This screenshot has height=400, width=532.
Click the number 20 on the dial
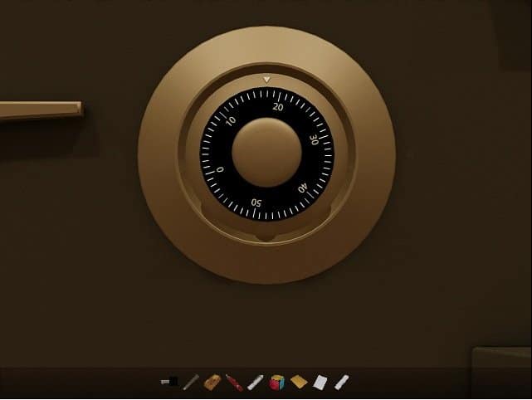click(x=277, y=107)
